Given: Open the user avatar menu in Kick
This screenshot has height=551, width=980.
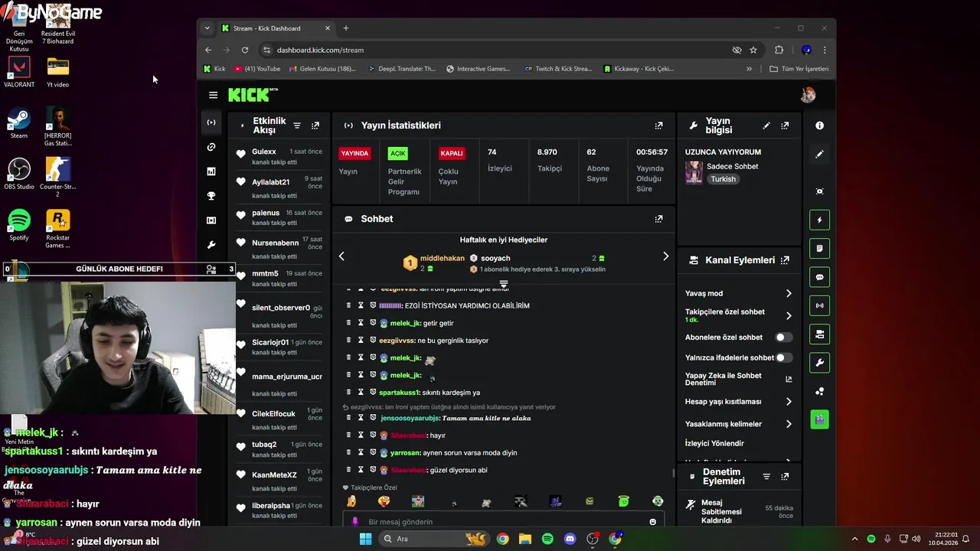Looking at the screenshot, I should click(x=808, y=95).
